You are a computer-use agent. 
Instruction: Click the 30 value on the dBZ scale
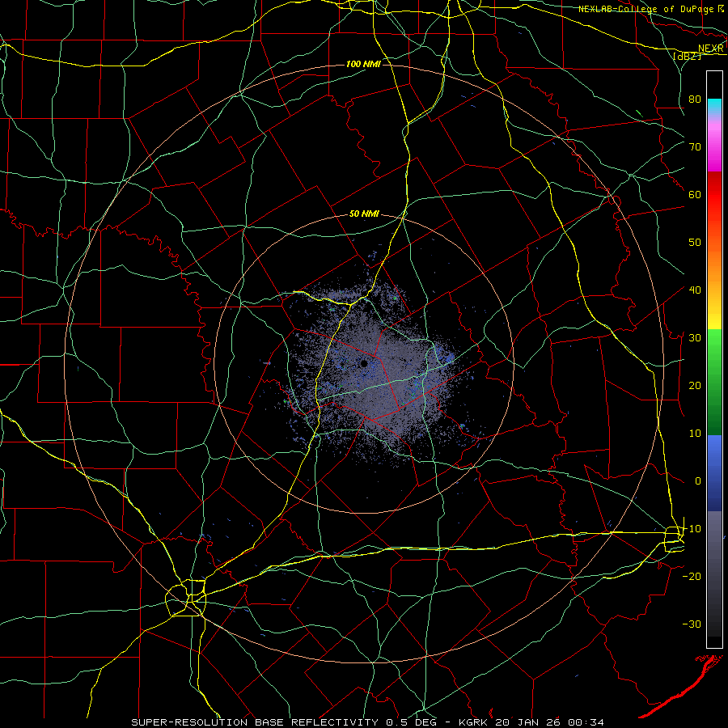pos(695,338)
